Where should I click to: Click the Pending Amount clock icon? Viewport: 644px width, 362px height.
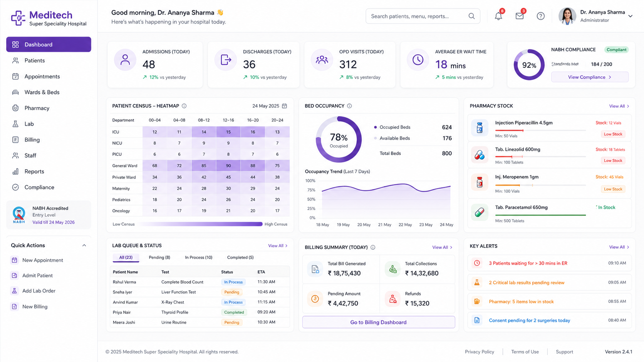click(315, 299)
